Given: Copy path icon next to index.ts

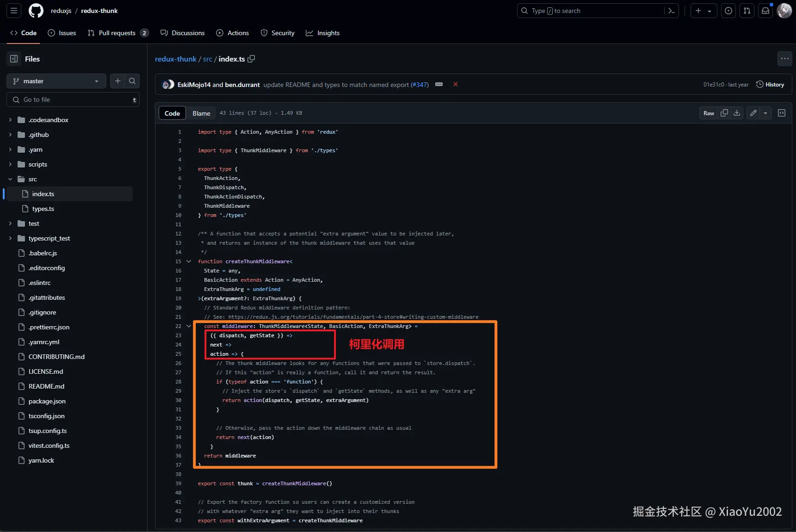Looking at the screenshot, I should [252, 59].
